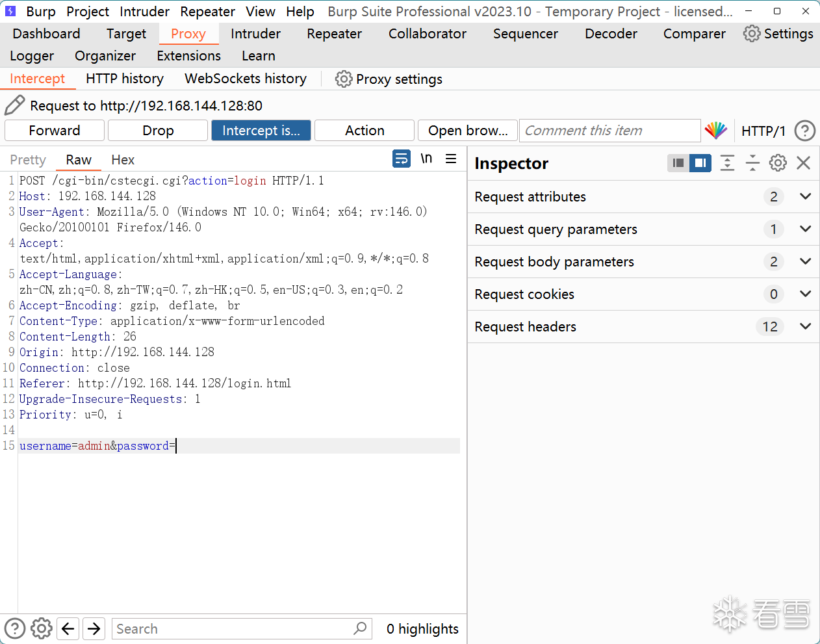Forward the intercepted request
The width and height of the screenshot is (820, 644).
[x=55, y=131]
